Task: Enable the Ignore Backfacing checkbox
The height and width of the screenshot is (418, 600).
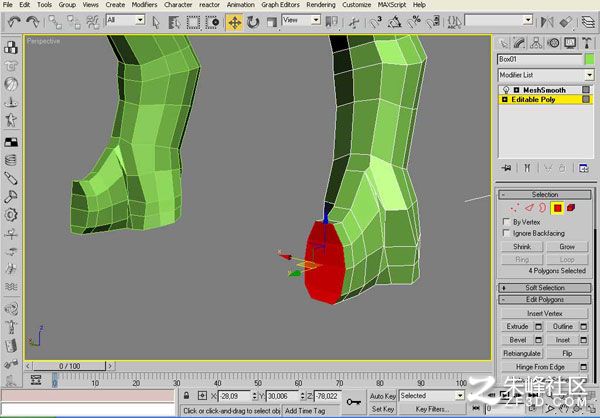Action: tap(506, 233)
